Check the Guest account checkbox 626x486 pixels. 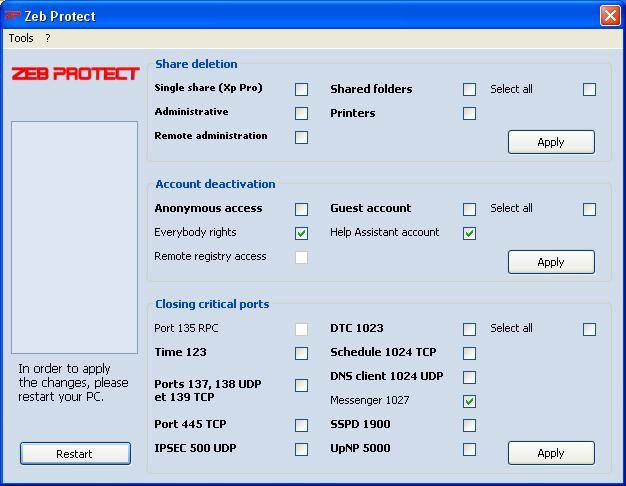(x=470, y=209)
